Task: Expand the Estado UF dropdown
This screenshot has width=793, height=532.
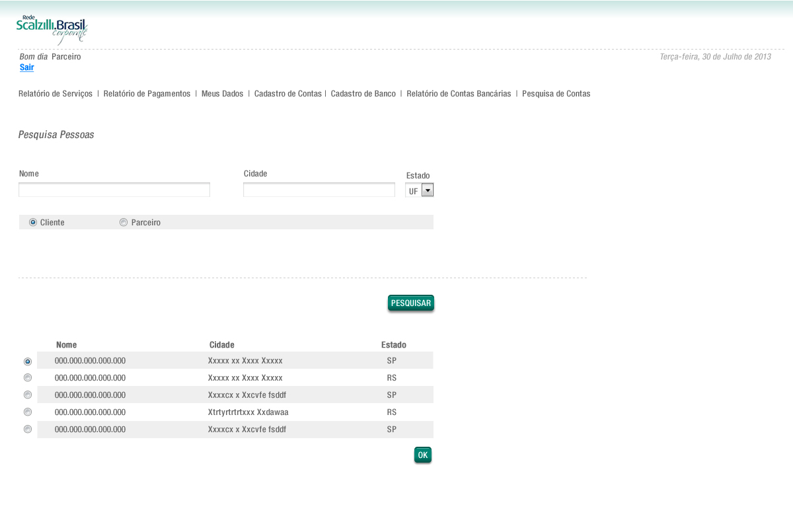Action: click(427, 190)
